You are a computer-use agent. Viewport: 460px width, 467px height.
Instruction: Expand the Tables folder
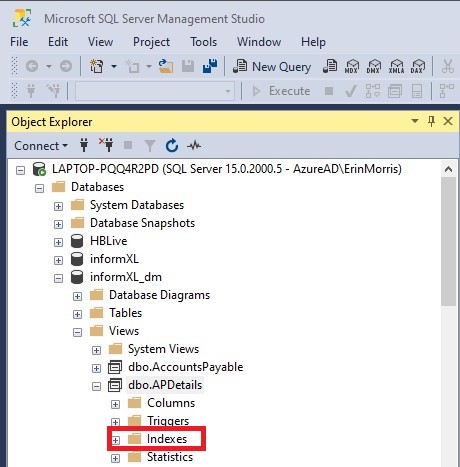pyautogui.click(x=77, y=314)
